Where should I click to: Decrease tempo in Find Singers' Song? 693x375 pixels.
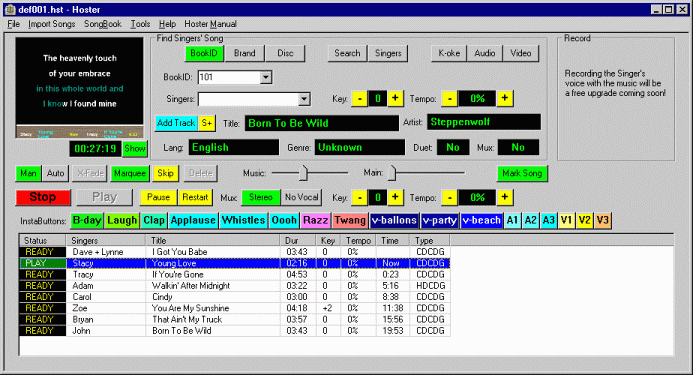pos(449,99)
